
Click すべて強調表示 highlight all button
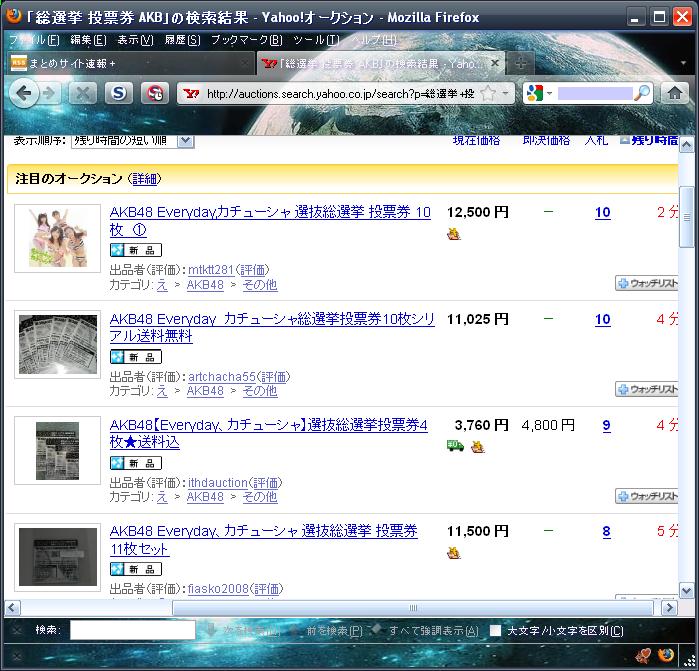pos(425,630)
